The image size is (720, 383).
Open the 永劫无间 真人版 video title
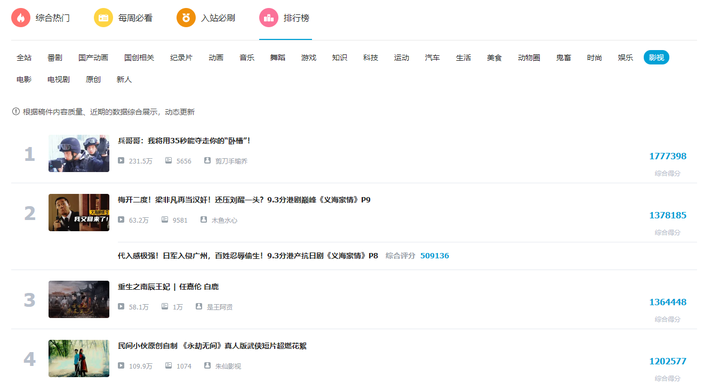(212, 346)
